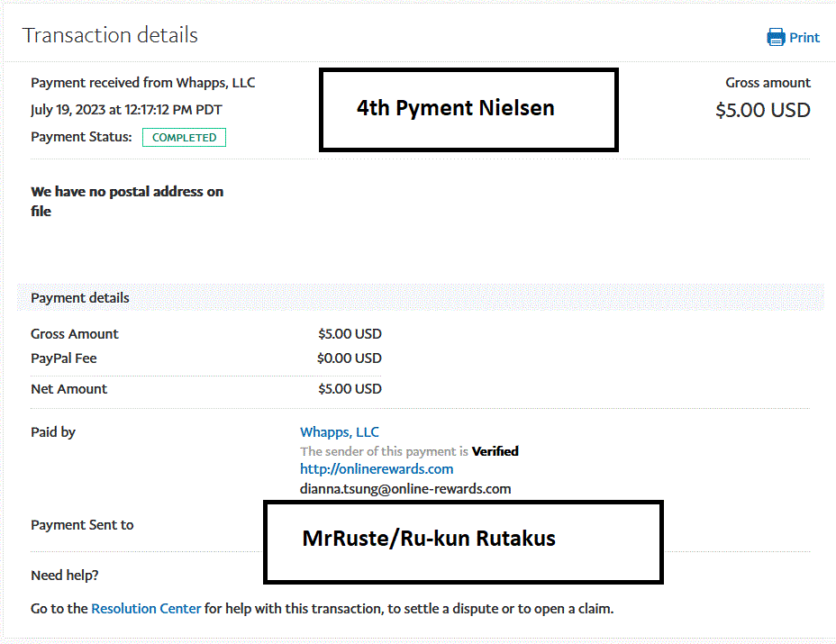Image resolution: width=836 pixels, height=644 pixels.
Task: Select the PayPal Fee $0.00 USD value
Action: (x=350, y=358)
